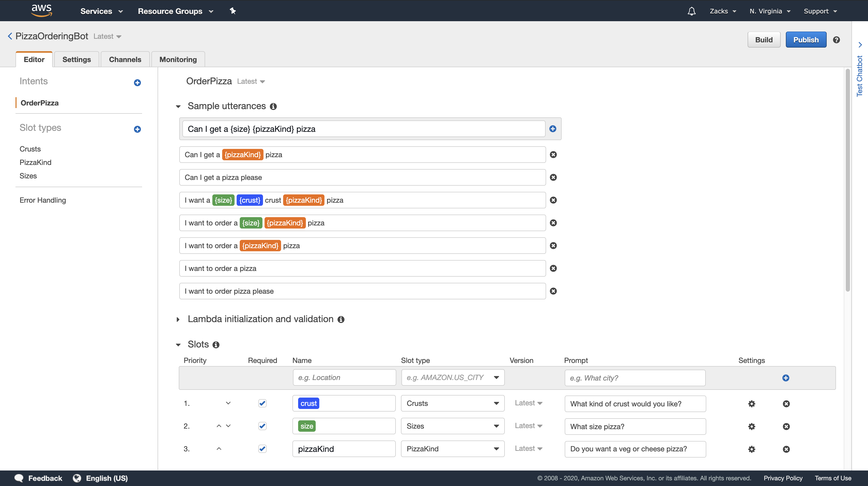Open the Crusts slot type dropdown
The width and height of the screenshot is (868, 486).
(452, 403)
